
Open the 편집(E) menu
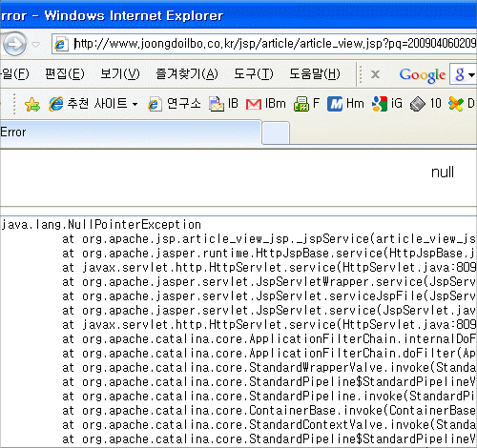click(65, 74)
